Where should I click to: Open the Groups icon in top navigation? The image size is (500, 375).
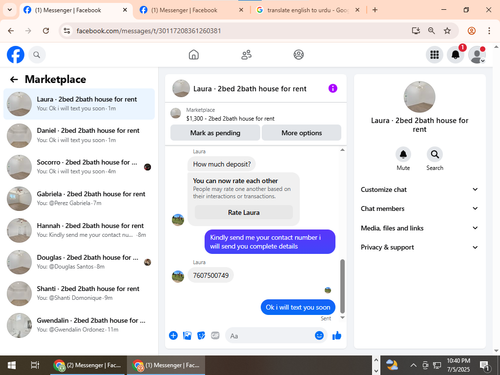(x=298, y=54)
